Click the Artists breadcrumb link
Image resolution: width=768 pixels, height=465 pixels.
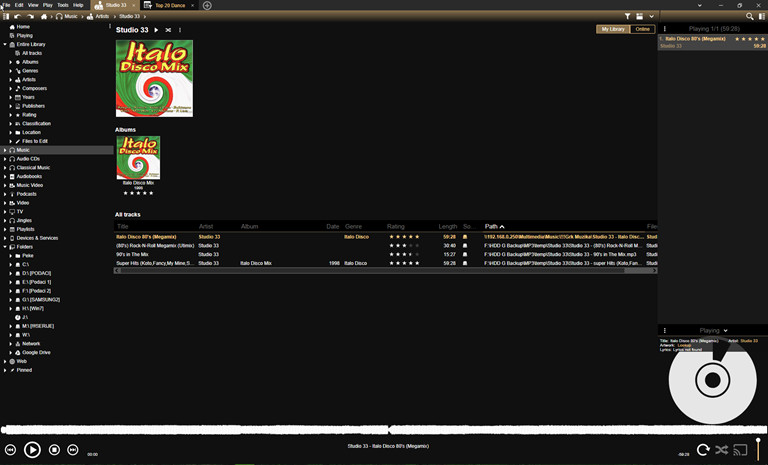click(102, 16)
